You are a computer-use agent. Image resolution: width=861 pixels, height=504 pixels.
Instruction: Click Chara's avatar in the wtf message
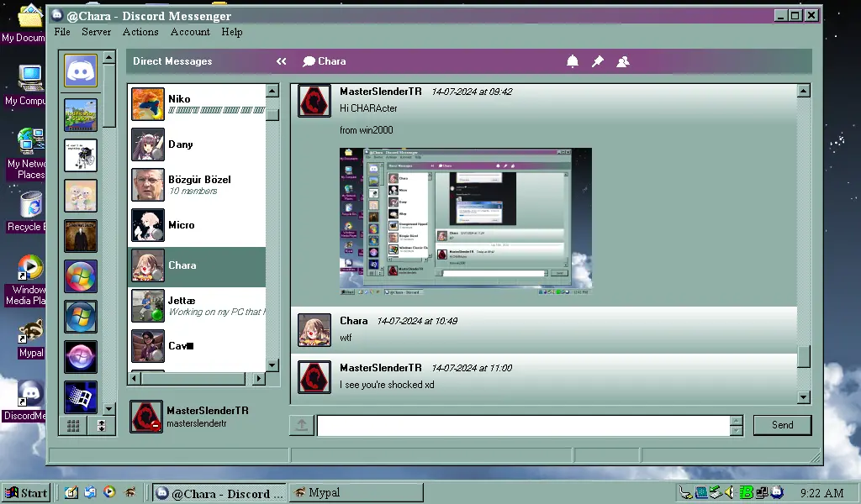[314, 329]
